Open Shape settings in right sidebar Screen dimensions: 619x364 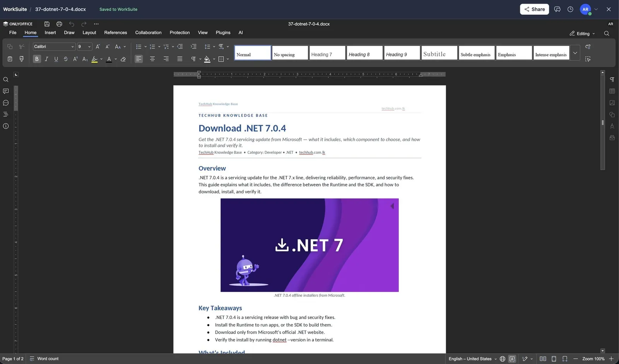click(612, 114)
